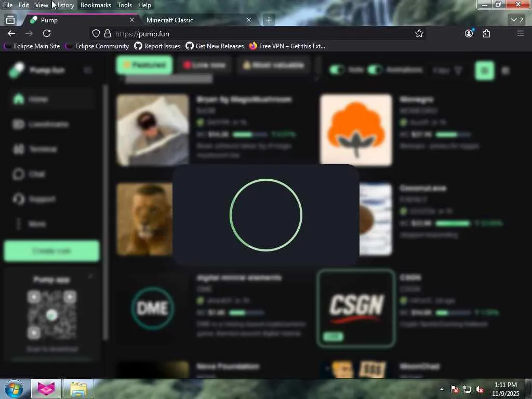Viewport: 532px width, 399px height.
Task: Open Get New Releases bookmark
Action: [x=215, y=46]
